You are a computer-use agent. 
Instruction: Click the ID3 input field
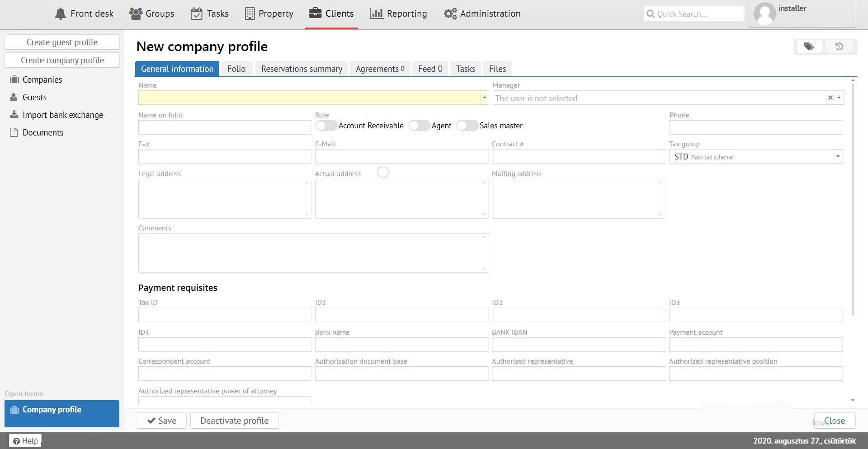coord(755,315)
